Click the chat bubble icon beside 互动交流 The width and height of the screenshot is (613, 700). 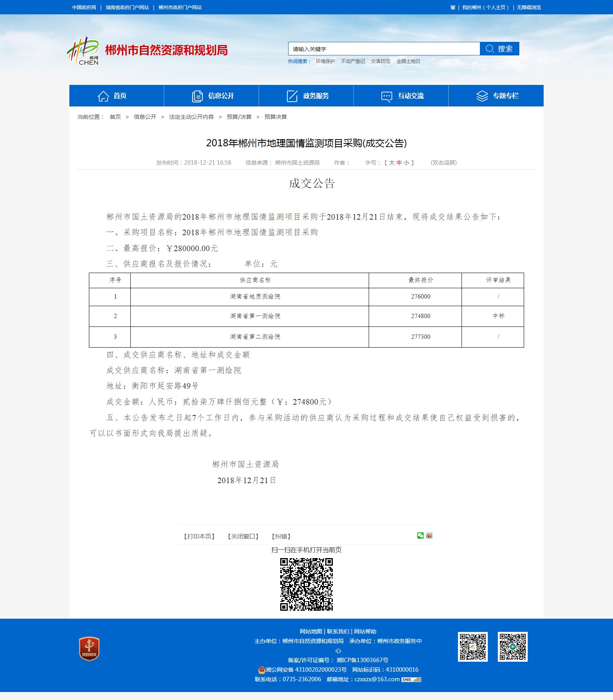point(387,96)
